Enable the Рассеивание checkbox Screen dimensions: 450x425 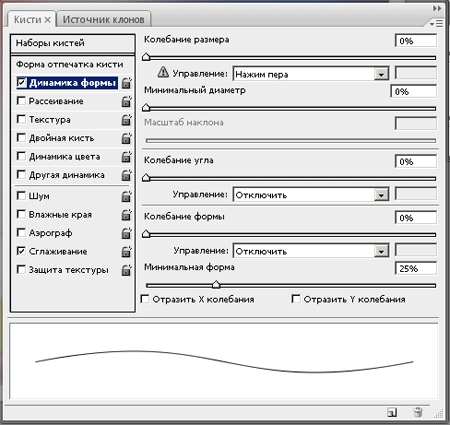(x=21, y=101)
